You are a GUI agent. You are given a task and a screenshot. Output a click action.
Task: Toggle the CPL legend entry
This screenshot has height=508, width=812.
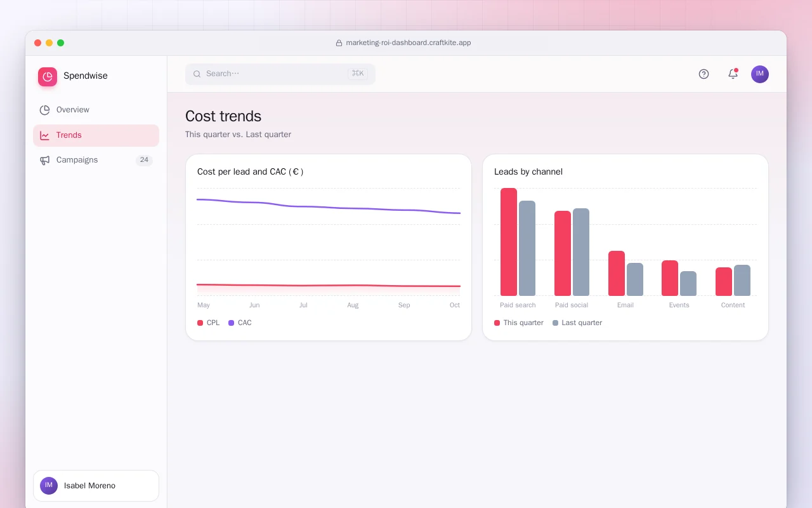pyautogui.click(x=209, y=323)
